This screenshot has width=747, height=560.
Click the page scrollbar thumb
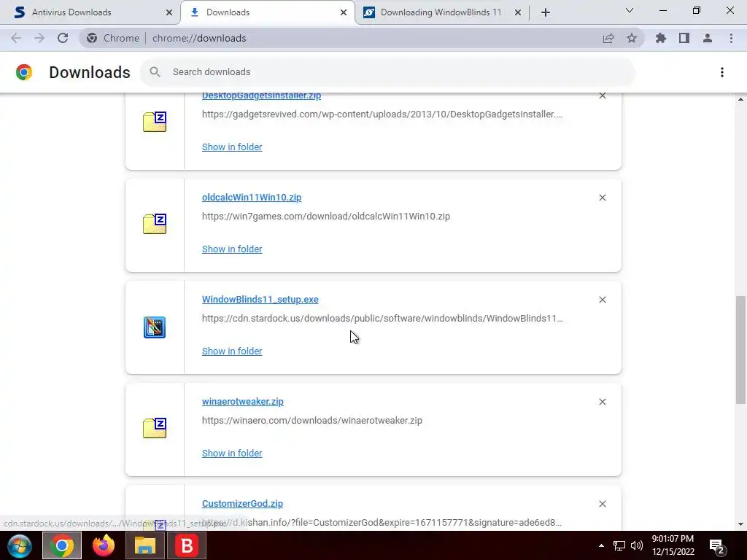[x=740, y=350]
